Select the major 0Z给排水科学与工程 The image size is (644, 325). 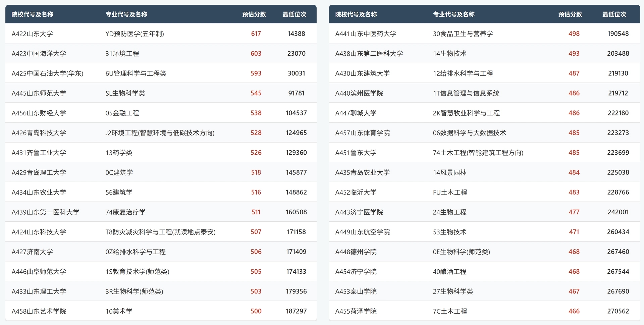click(136, 251)
